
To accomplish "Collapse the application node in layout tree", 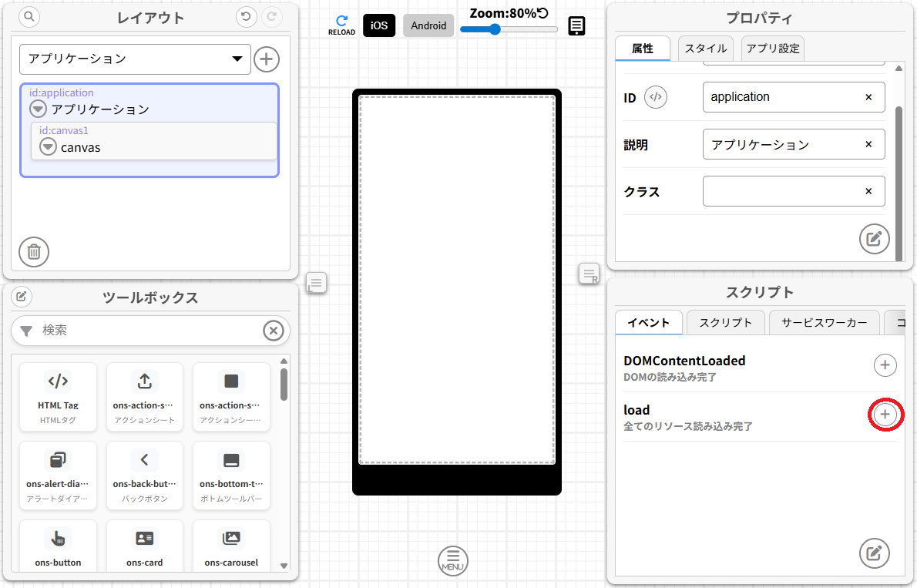I will pos(37,109).
